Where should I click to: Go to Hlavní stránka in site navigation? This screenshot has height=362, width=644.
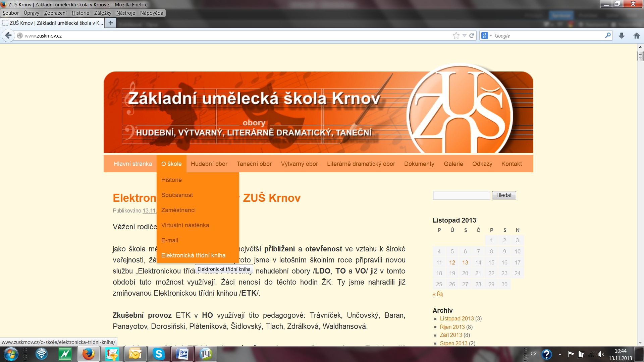click(x=133, y=164)
